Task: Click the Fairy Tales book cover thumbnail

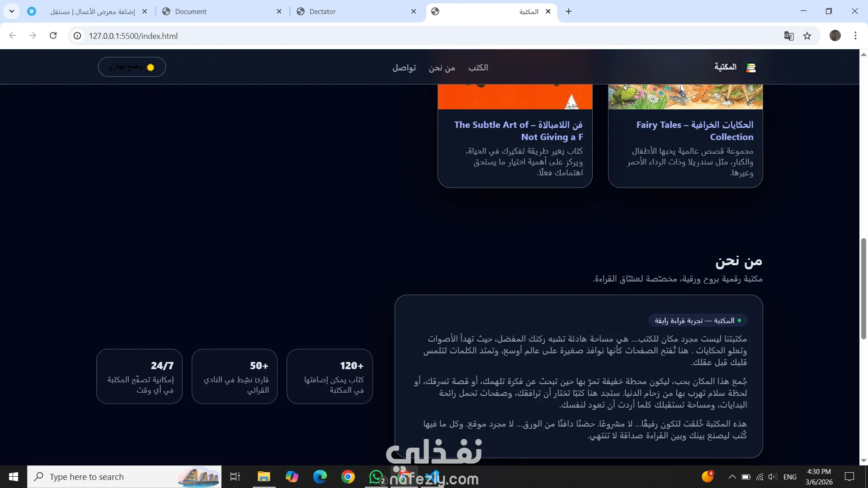Action: pos(685,97)
